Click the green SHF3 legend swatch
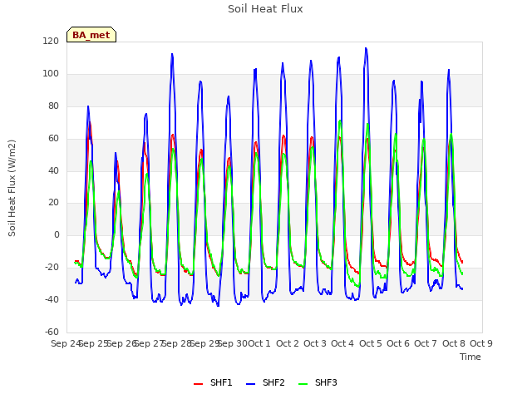This screenshot has height=399, width=532. pyautogui.click(x=303, y=384)
